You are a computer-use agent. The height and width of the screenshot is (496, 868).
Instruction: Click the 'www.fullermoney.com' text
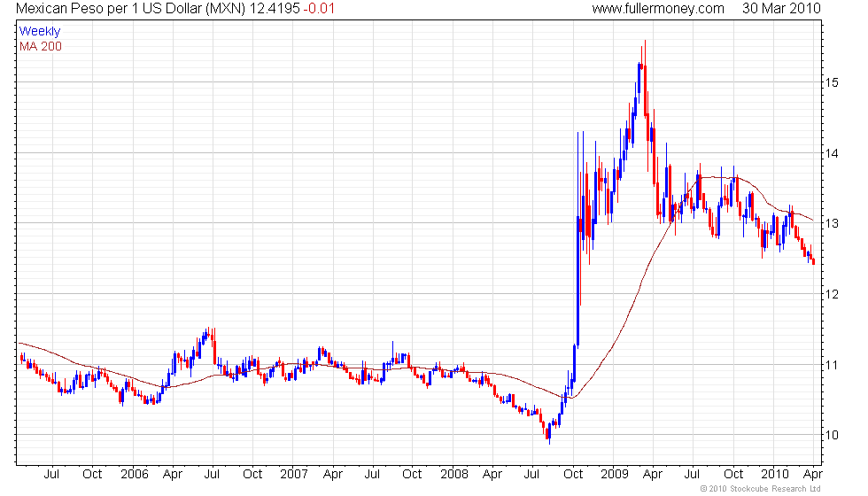point(658,8)
